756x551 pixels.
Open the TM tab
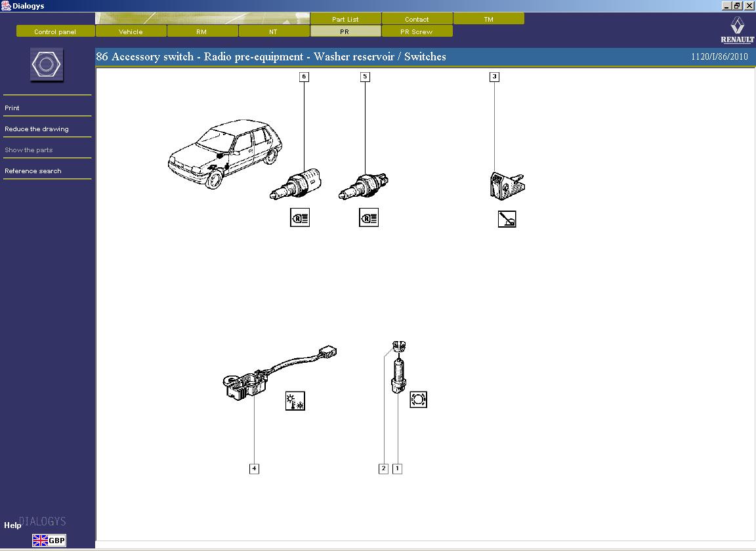(x=488, y=19)
